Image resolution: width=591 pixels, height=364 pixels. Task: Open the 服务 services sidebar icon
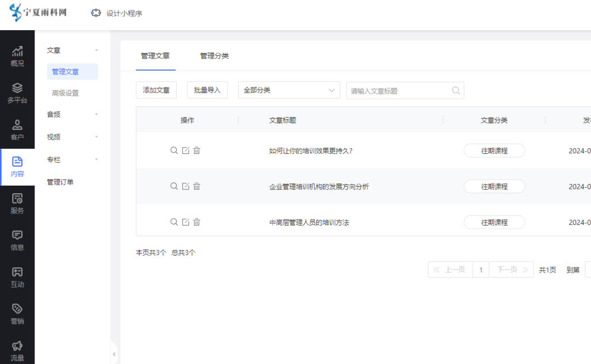(x=18, y=204)
